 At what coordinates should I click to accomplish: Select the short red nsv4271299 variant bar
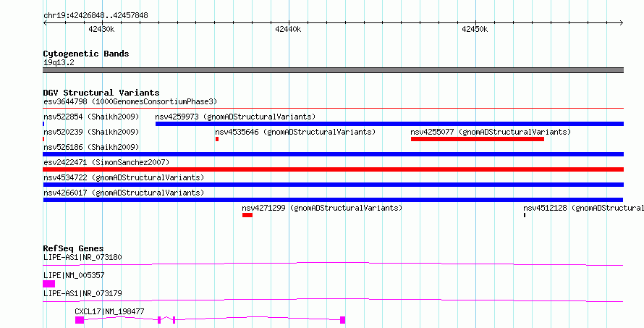(x=247, y=215)
